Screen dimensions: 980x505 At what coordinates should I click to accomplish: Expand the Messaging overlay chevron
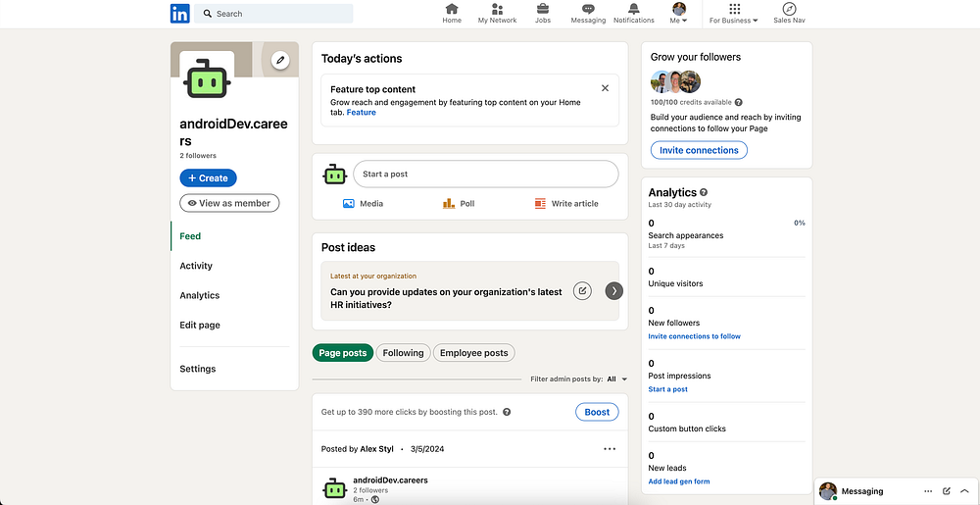coord(964,491)
